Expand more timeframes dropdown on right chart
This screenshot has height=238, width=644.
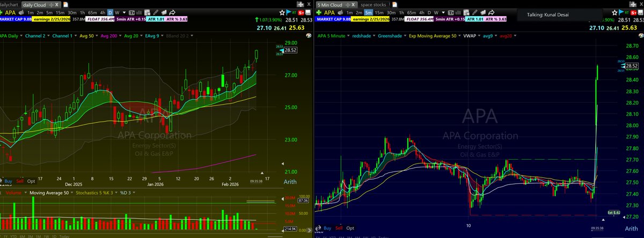(x=443, y=13)
